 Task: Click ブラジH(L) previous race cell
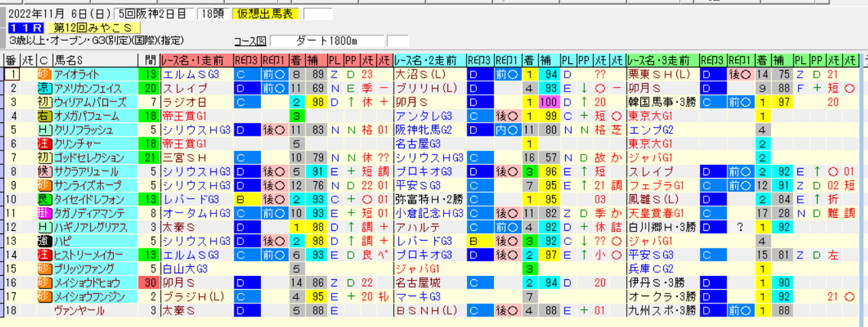click(x=196, y=296)
